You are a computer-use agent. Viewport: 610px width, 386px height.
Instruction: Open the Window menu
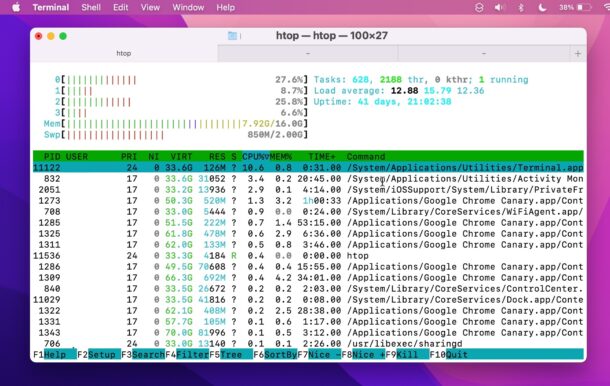[x=188, y=7]
